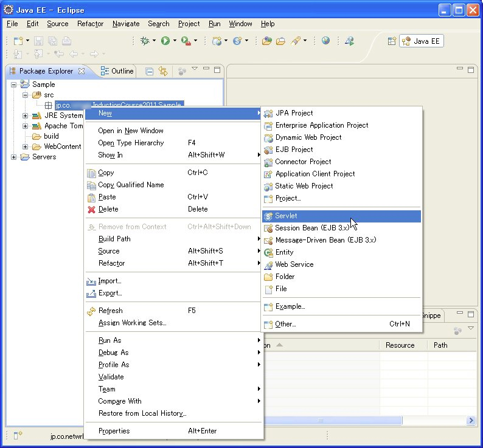Choose JPA Project in the submenu

coord(341,113)
